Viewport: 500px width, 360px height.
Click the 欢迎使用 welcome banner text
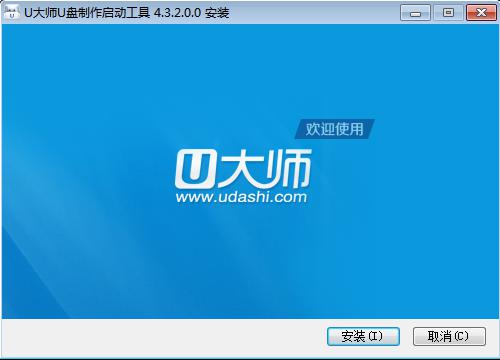tap(334, 129)
